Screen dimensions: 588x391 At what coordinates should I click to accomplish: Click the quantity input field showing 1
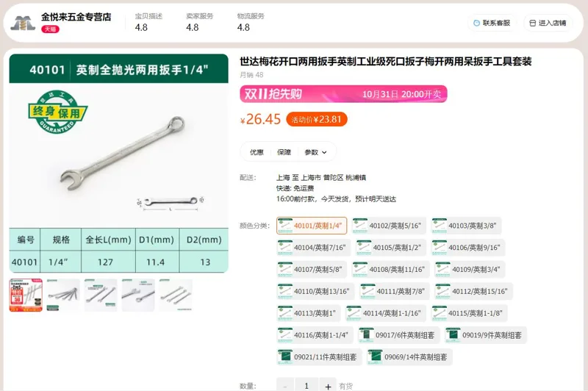click(306, 385)
